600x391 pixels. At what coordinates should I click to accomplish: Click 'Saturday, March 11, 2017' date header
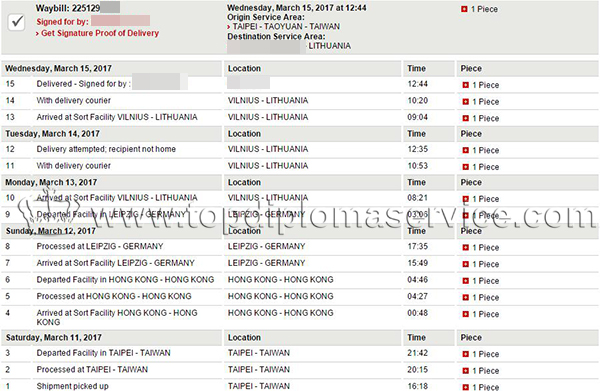[x=54, y=338]
